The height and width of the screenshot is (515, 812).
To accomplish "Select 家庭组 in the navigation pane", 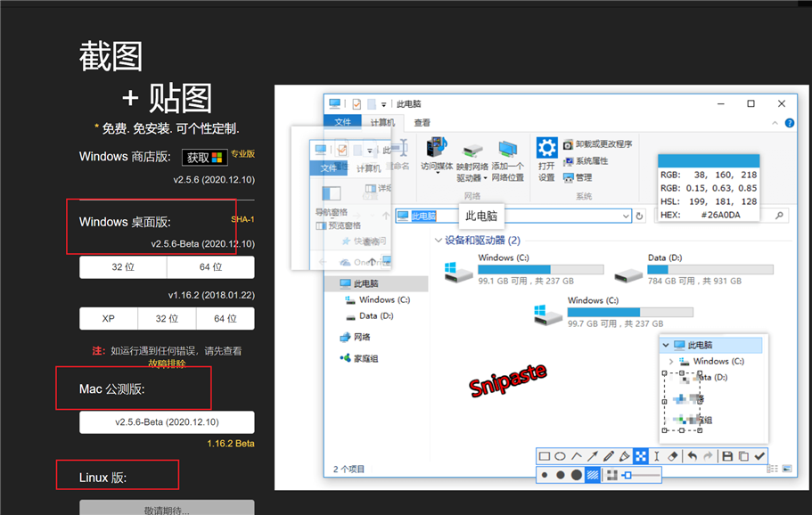I will [358, 358].
